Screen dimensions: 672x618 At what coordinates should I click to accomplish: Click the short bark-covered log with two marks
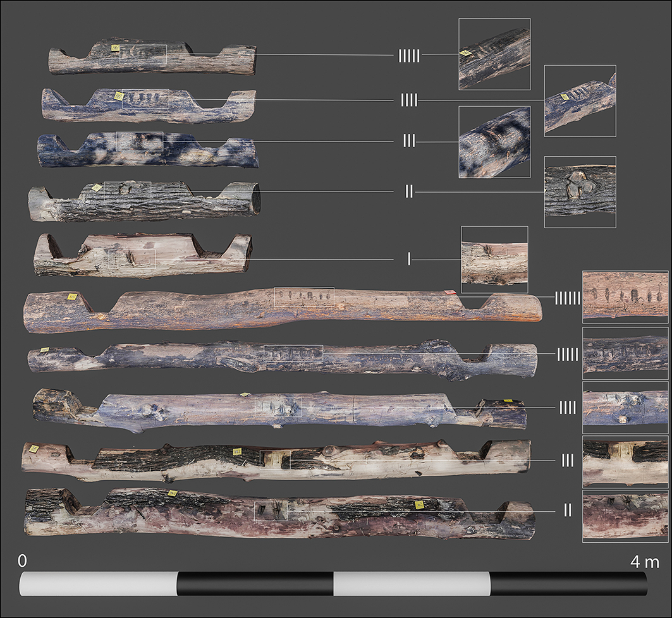click(x=144, y=202)
